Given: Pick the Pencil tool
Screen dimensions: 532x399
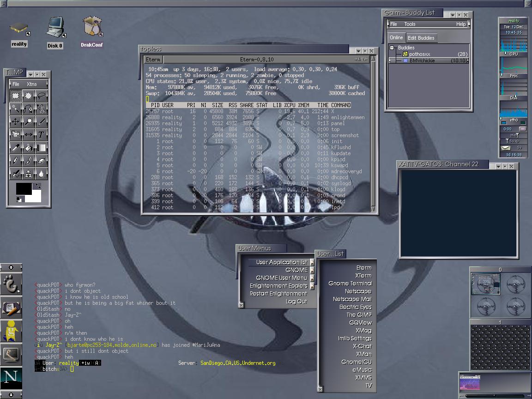Looking at the screenshot, I should (16, 161).
